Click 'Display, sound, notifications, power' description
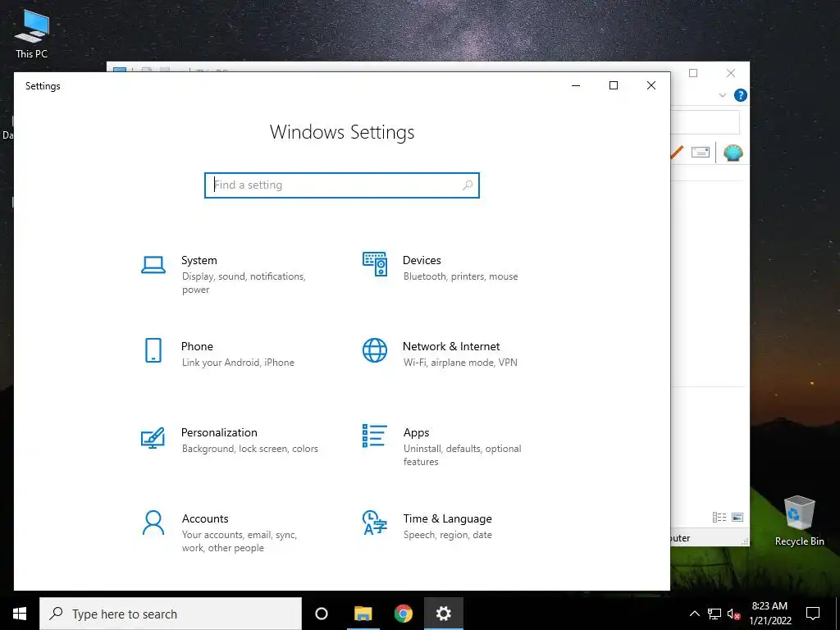Viewport: 840px width, 630px height. 244,283
